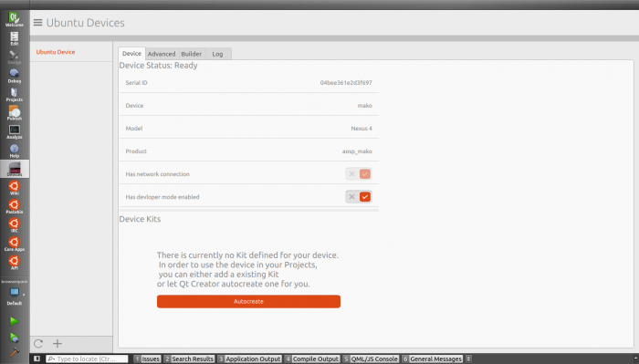
Task: Toggle the sidebar in status bar
Action: click(37, 359)
